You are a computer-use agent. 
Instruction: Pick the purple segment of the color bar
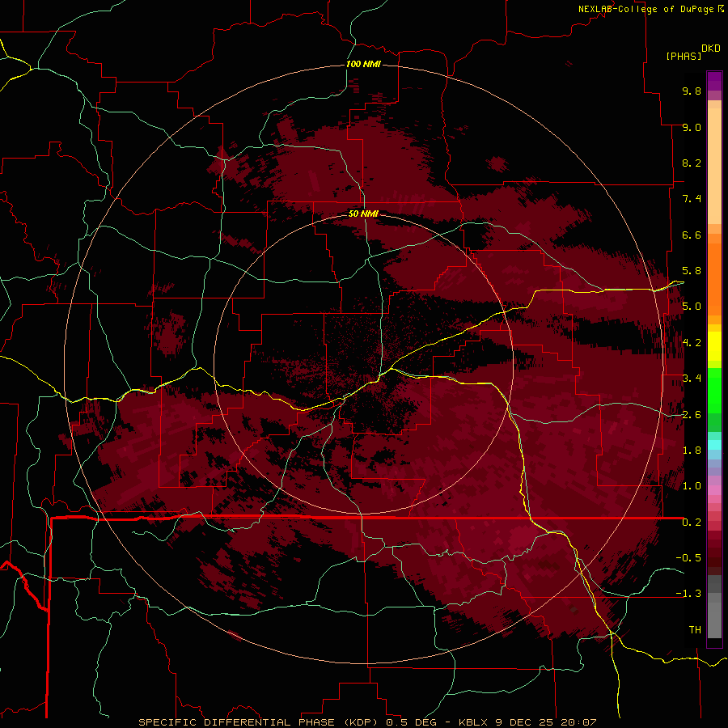tap(714, 81)
